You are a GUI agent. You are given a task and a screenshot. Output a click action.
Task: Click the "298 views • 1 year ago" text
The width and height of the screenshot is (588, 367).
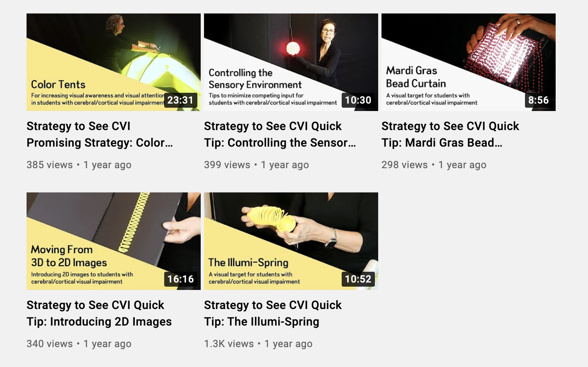pyautogui.click(x=434, y=165)
